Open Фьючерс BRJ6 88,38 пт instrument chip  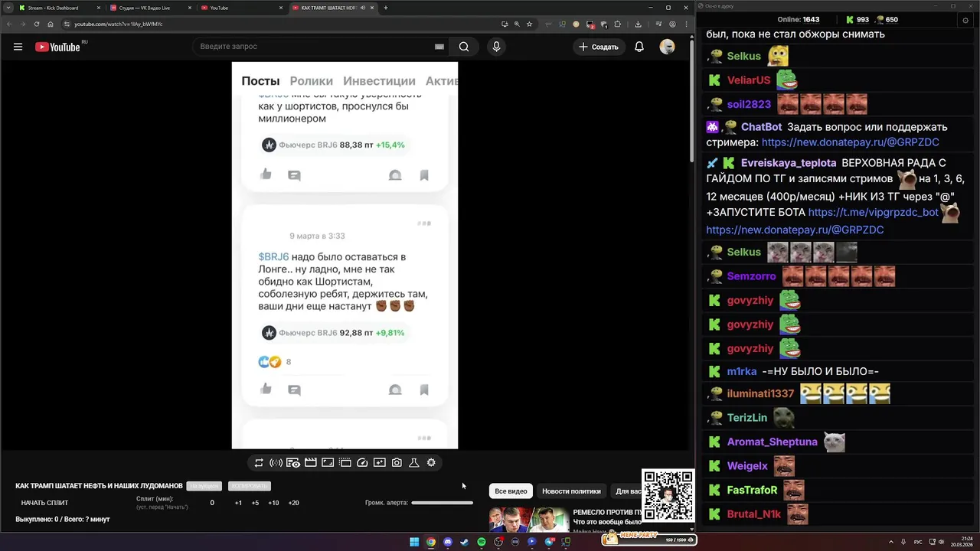click(x=333, y=145)
